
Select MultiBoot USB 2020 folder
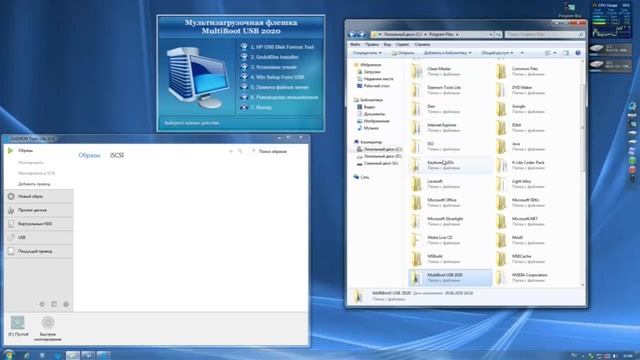click(450, 278)
